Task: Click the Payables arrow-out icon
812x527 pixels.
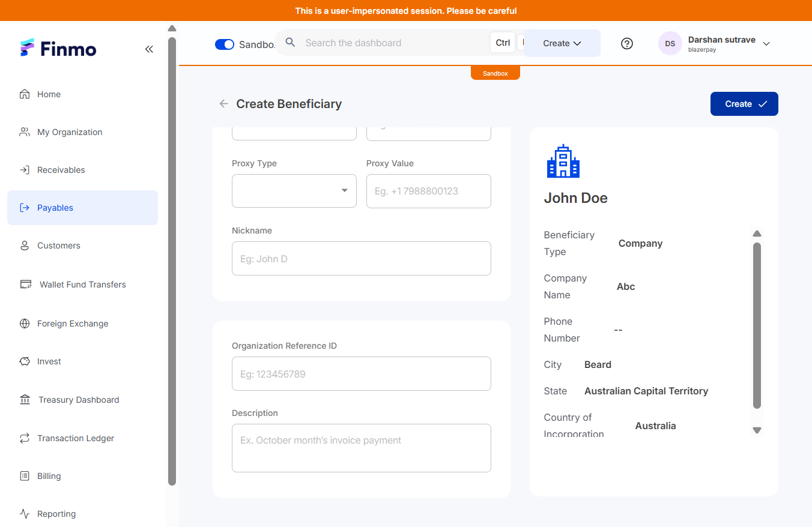Action: tap(25, 208)
